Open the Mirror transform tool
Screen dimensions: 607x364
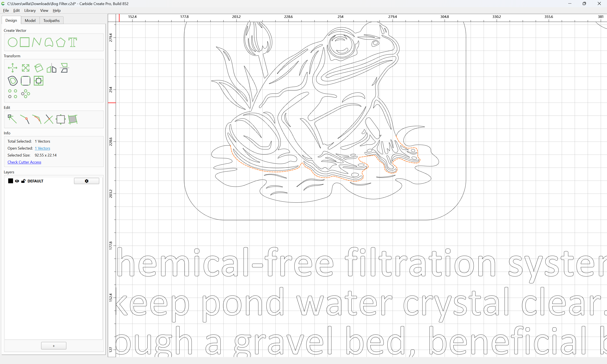51,68
